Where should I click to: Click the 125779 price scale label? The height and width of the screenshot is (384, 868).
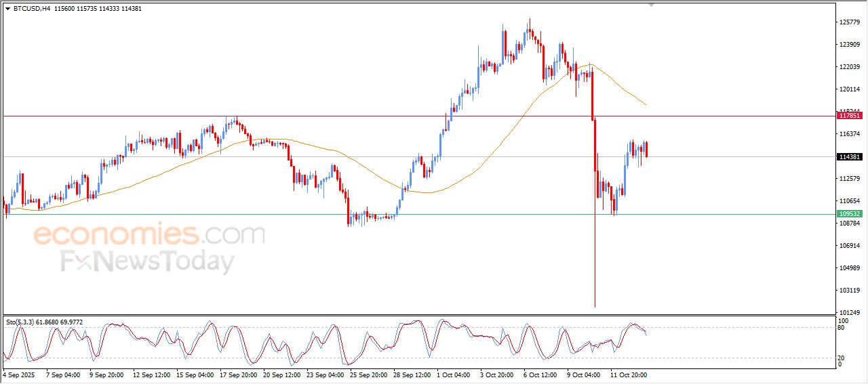pos(850,22)
